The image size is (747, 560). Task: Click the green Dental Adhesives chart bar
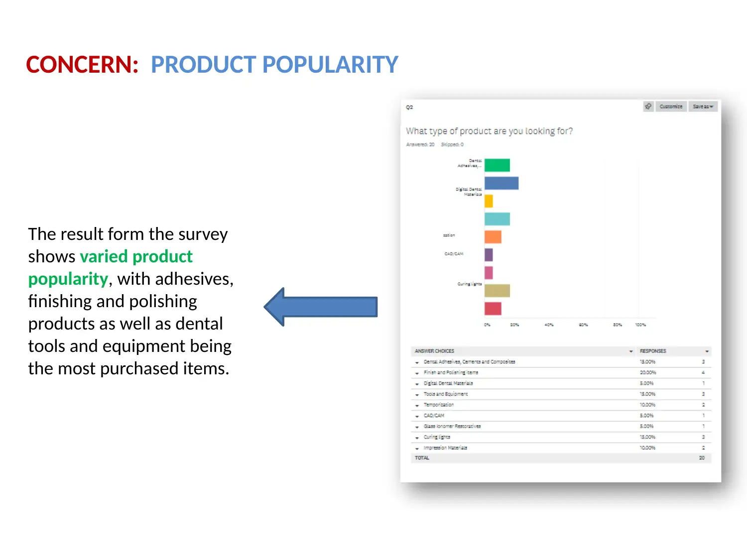pos(497,165)
